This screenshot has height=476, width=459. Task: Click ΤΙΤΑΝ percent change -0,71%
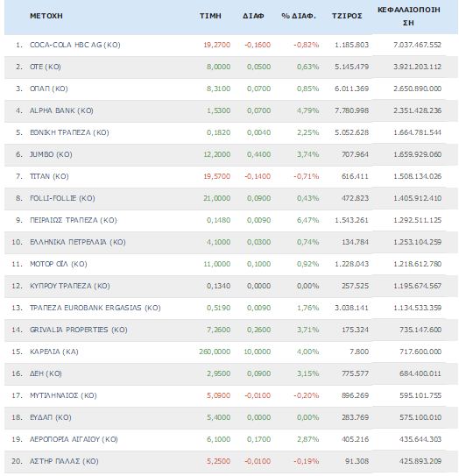pos(306,176)
